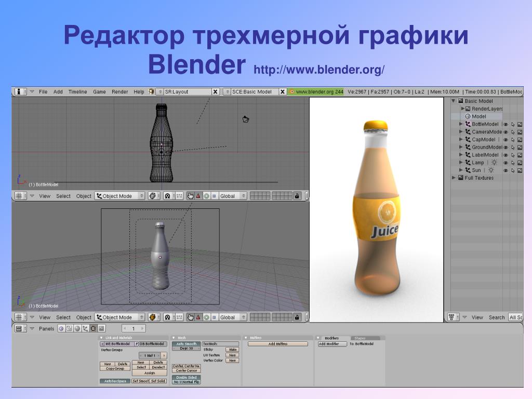
Task: Open Object context in Panels header
Action: coord(85,328)
